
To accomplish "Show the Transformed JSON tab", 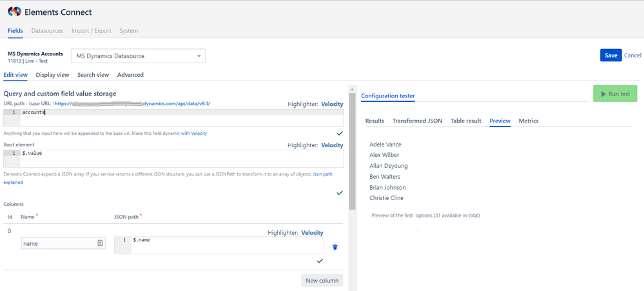I will click(x=417, y=121).
